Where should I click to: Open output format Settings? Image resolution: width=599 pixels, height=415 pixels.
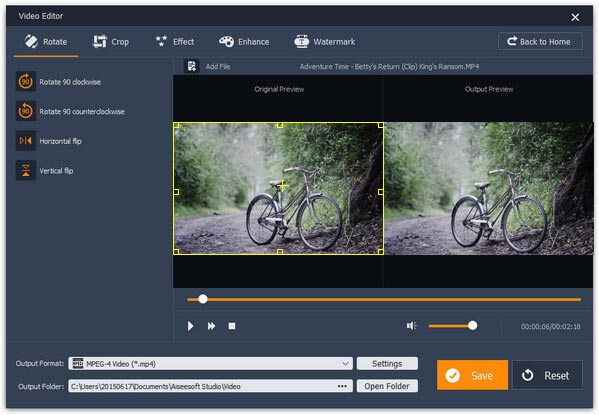point(387,363)
